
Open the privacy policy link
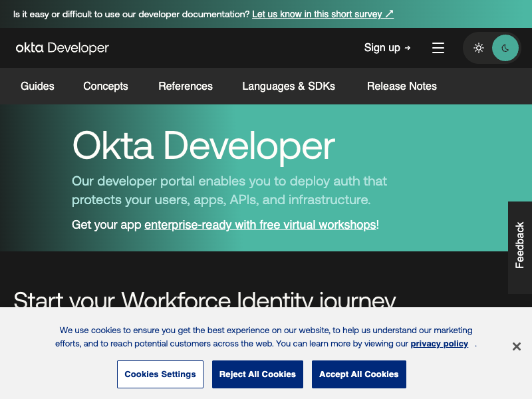[x=440, y=344]
